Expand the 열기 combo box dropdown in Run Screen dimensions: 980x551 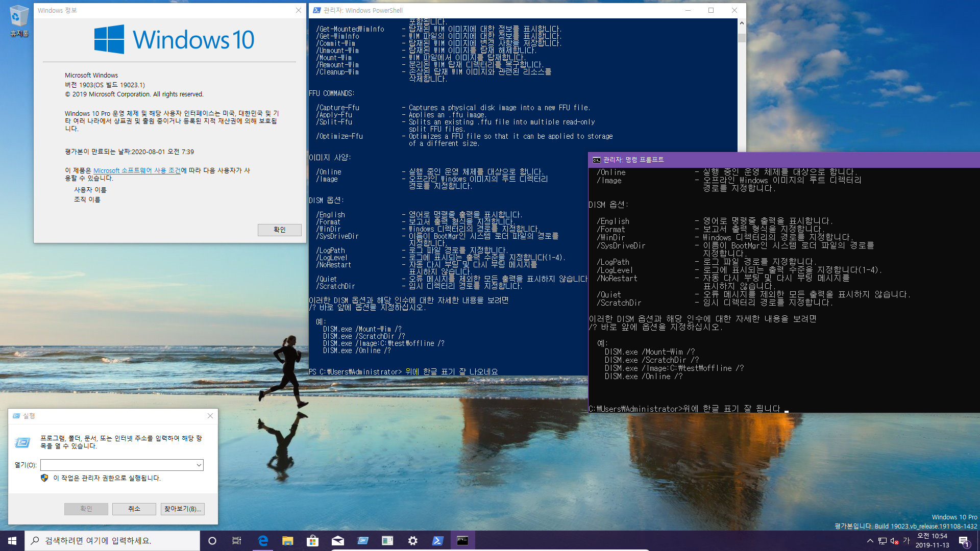coord(199,465)
